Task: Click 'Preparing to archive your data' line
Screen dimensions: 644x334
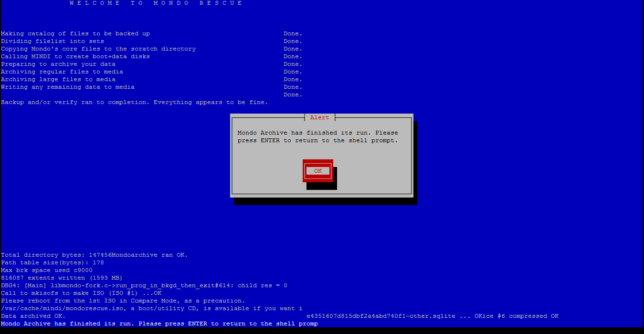Action: 58,64
